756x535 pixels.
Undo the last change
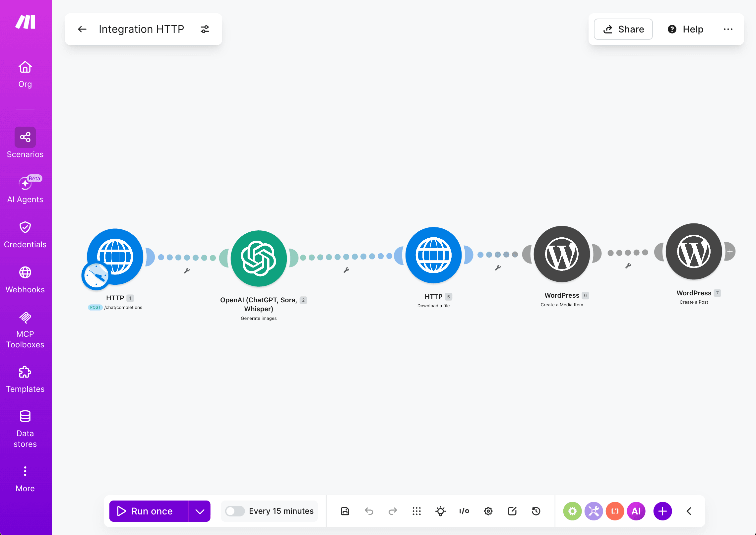click(369, 511)
